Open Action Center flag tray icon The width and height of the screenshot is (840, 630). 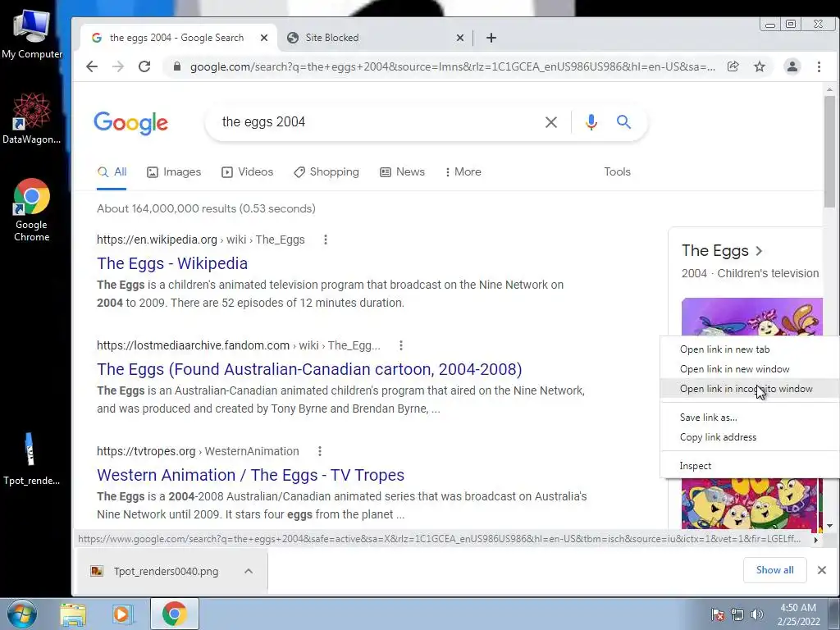pos(717,614)
